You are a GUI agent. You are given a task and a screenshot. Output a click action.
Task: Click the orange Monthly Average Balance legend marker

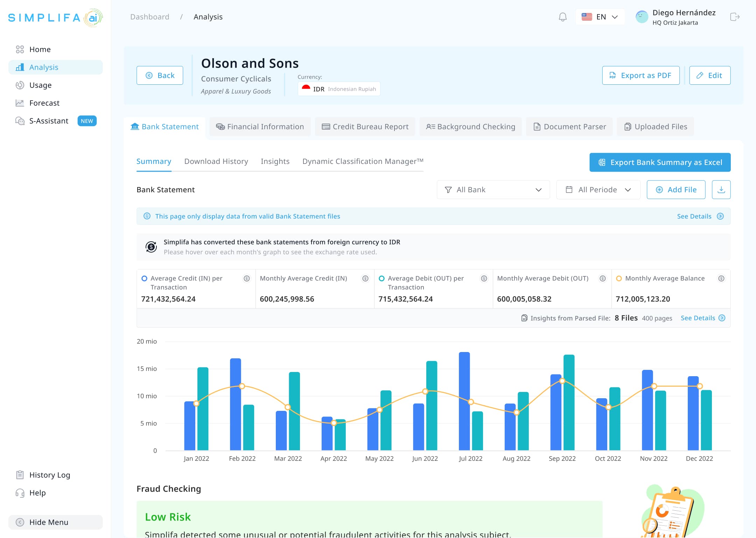[619, 278]
